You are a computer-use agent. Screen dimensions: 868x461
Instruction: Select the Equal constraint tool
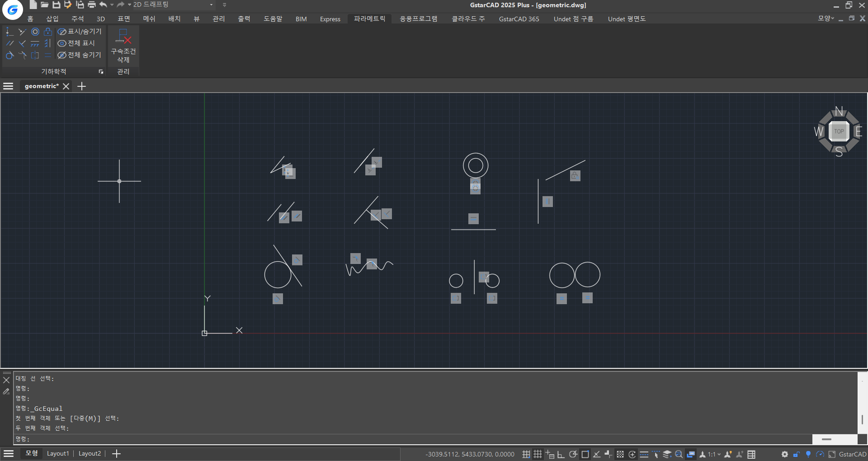(47, 55)
